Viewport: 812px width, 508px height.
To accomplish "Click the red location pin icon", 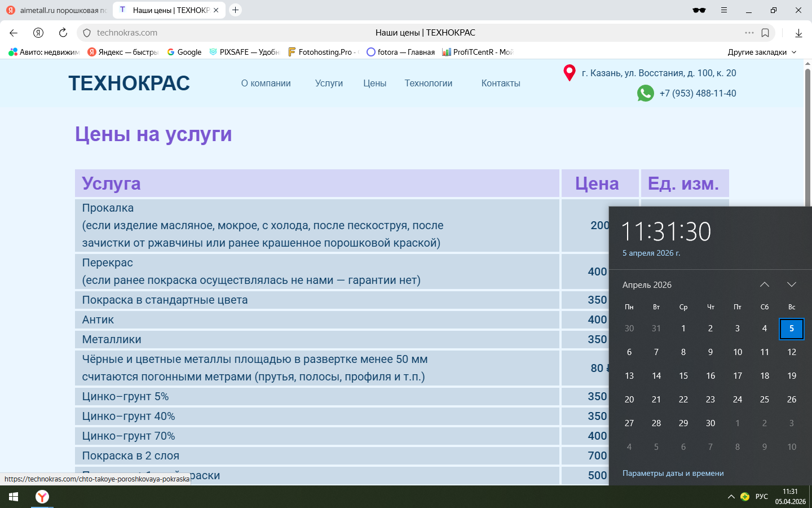I will pyautogui.click(x=570, y=73).
